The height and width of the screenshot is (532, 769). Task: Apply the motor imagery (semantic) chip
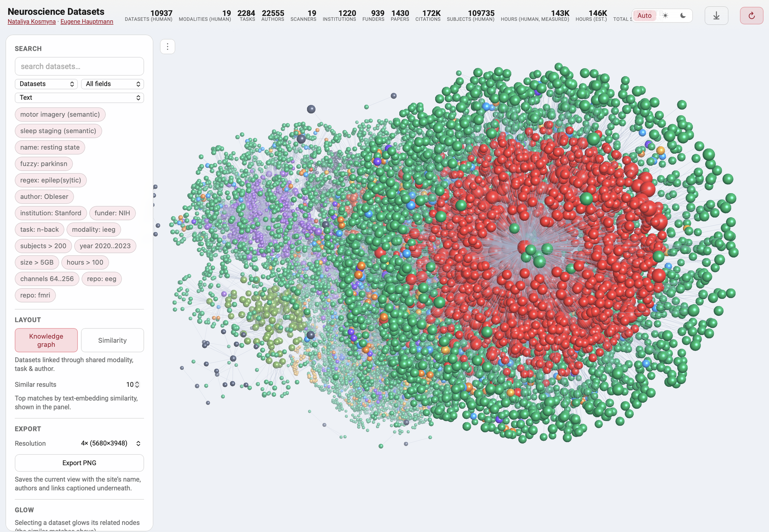pos(60,115)
